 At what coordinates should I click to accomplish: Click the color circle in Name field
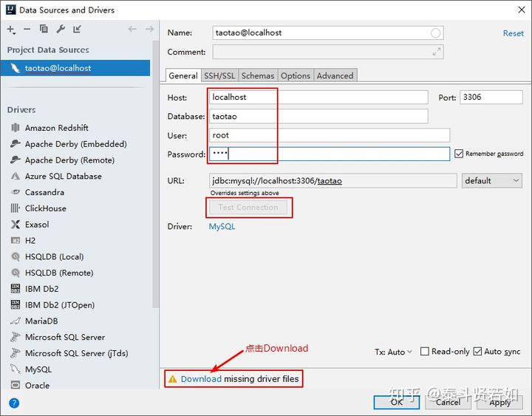[436, 33]
